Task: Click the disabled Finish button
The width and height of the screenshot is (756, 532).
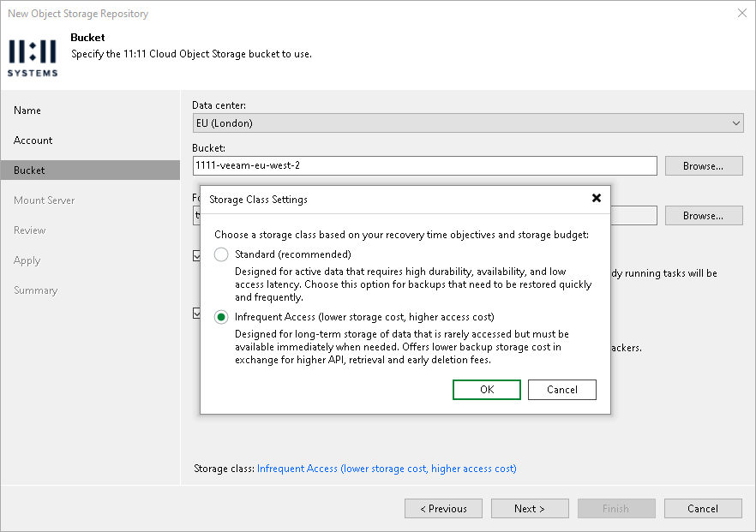Action: coord(616,508)
